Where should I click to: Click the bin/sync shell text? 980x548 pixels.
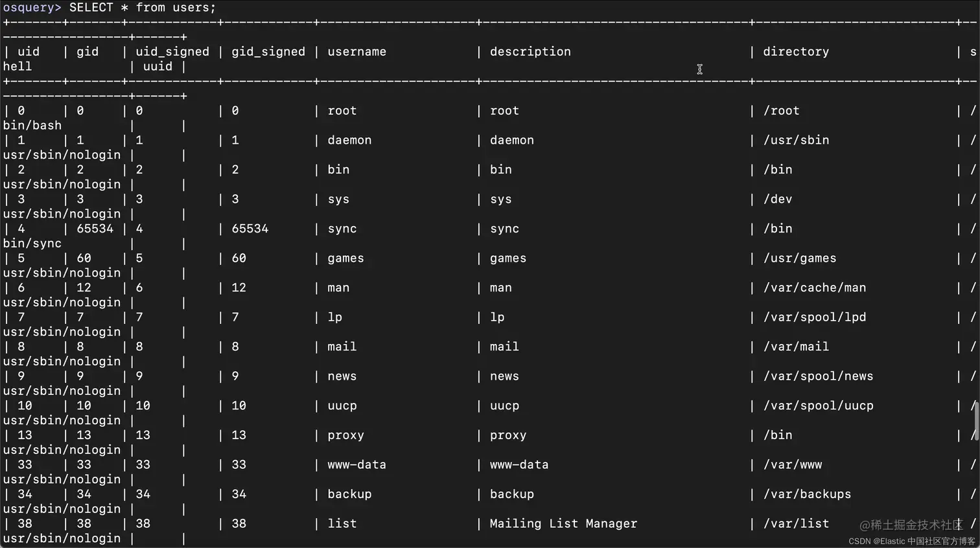coord(32,244)
